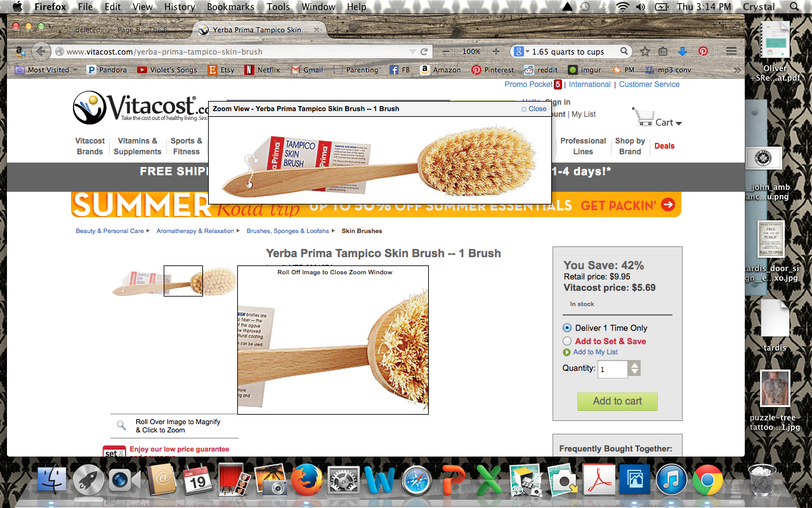Switch to the Yerba Prima Tampico Skin tab
The height and width of the screenshot is (508, 812).
click(x=260, y=30)
